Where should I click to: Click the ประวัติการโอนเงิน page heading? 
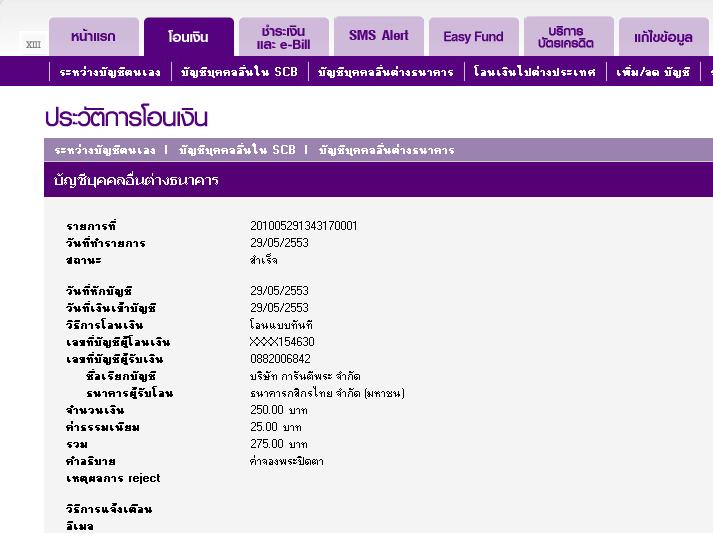click(126, 117)
